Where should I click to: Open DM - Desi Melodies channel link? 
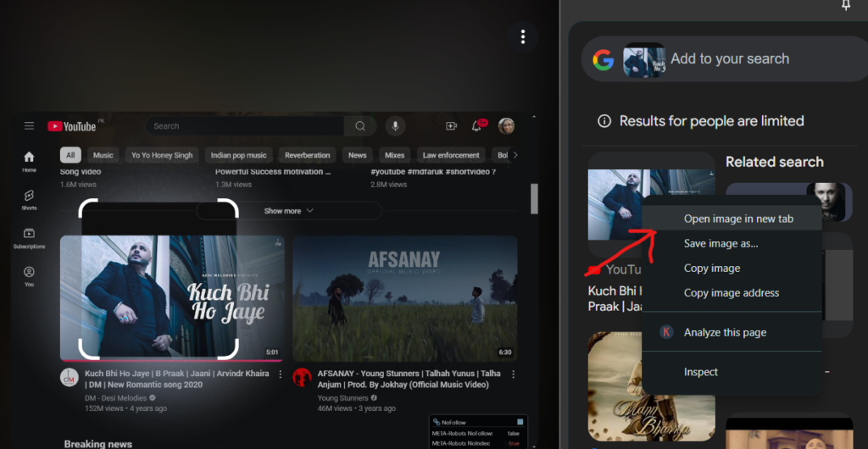(x=115, y=398)
